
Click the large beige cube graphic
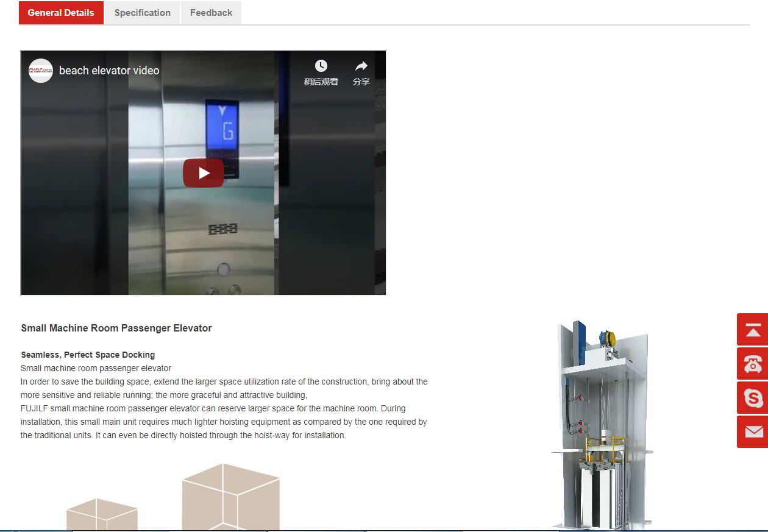pyautogui.click(x=230, y=497)
